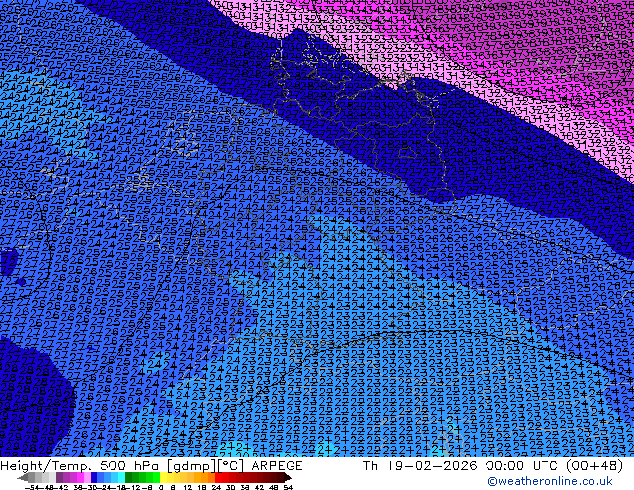Click the gray arrow end of color scale
Screen dimensions: 634x490
pos(23,478)
